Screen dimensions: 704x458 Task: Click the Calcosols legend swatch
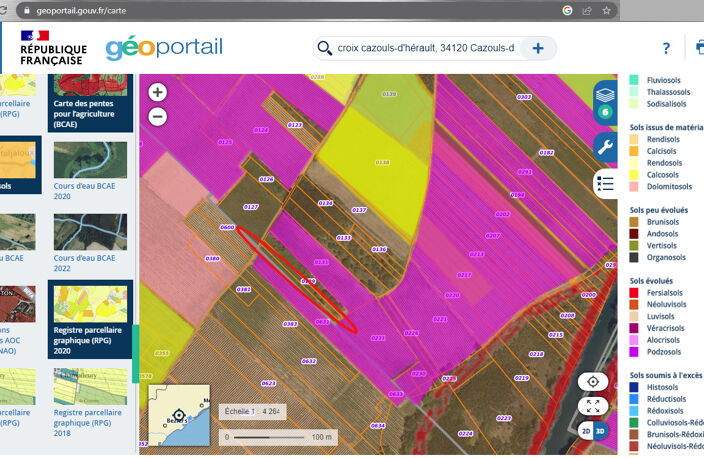click(634, 175)
